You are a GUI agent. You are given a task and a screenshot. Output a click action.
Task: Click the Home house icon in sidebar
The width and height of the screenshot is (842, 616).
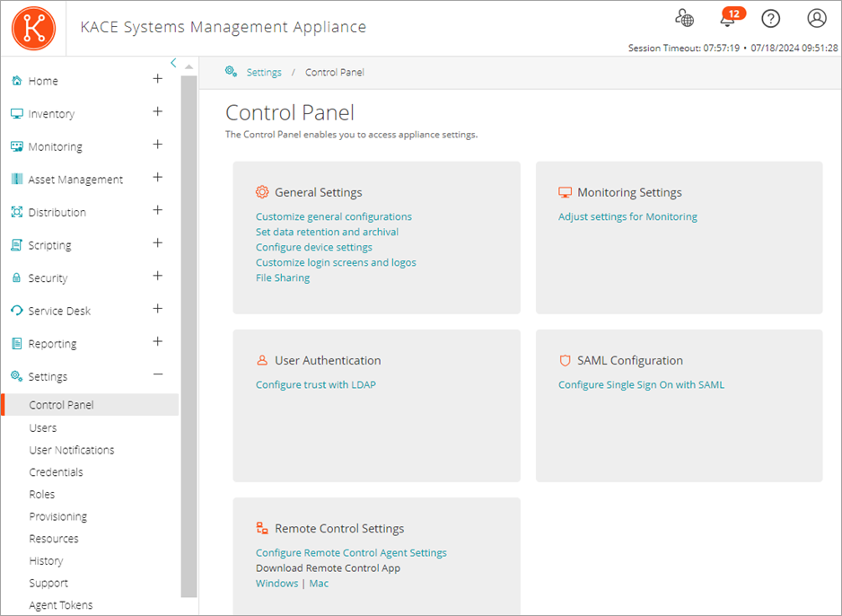point(16,81)
